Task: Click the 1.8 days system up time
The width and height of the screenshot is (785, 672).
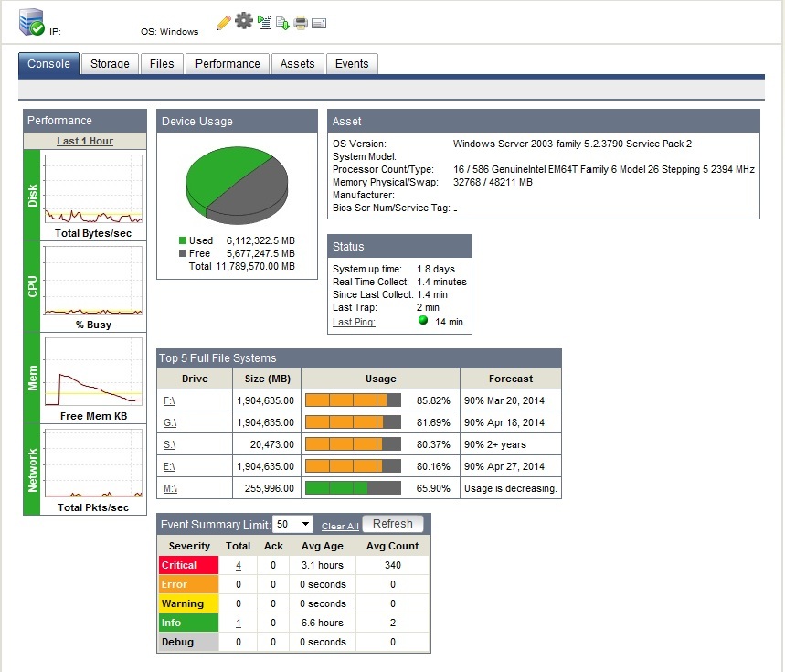Action: (x=436, y=269)
